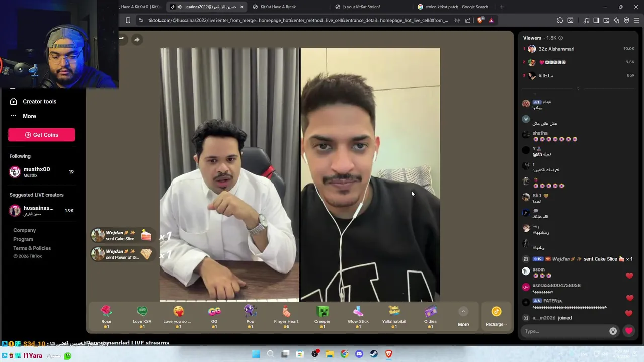
Task: Expand More gifts panel
Action: coord(463,317)
